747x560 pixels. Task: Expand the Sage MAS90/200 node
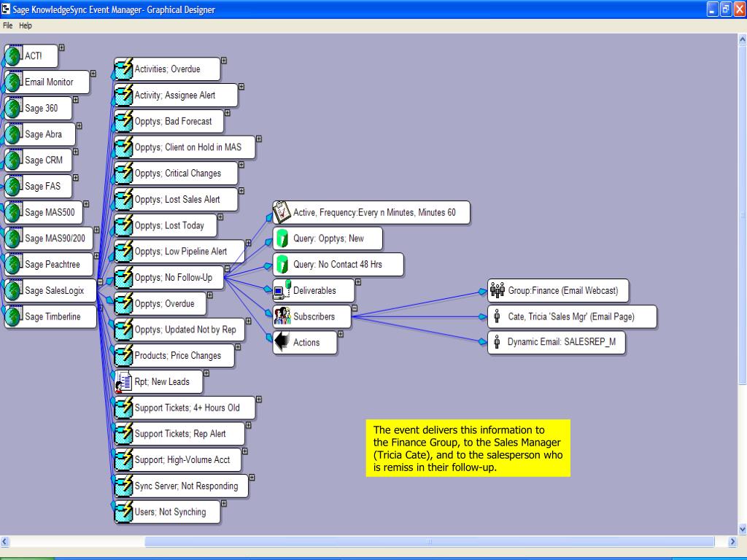(97, 230)
